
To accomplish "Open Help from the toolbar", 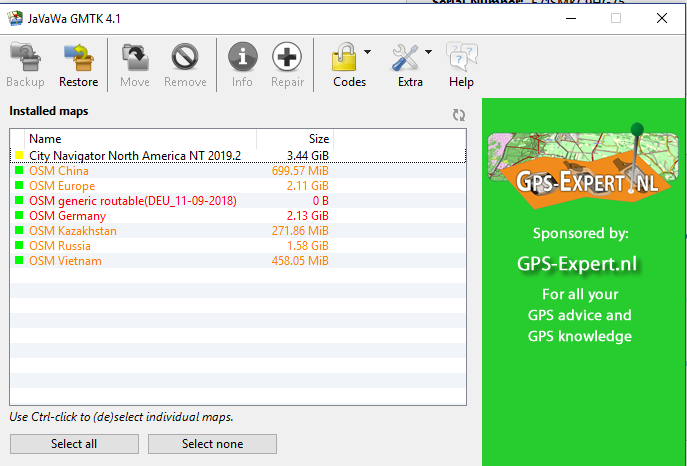I will tap(461, 65).
